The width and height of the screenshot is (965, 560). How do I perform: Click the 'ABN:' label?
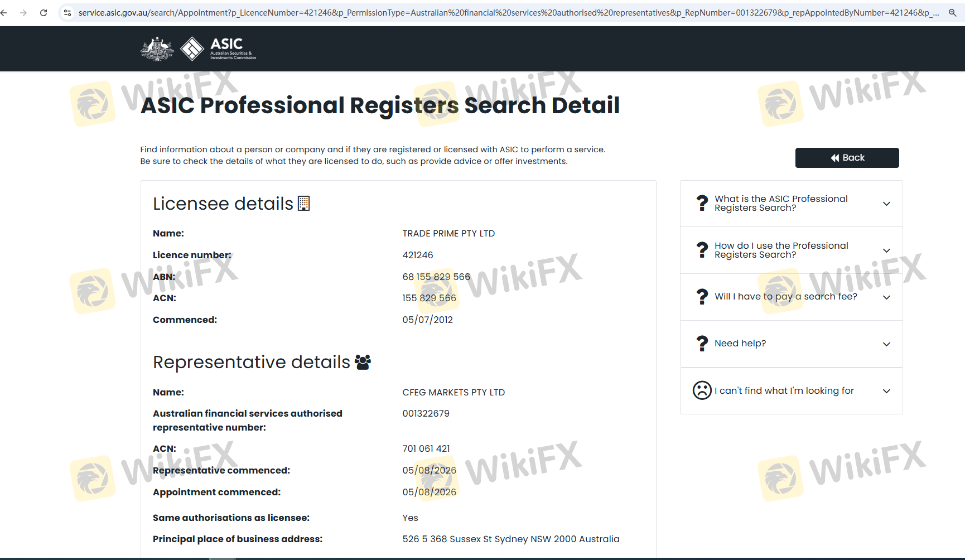tap(164, 277)
